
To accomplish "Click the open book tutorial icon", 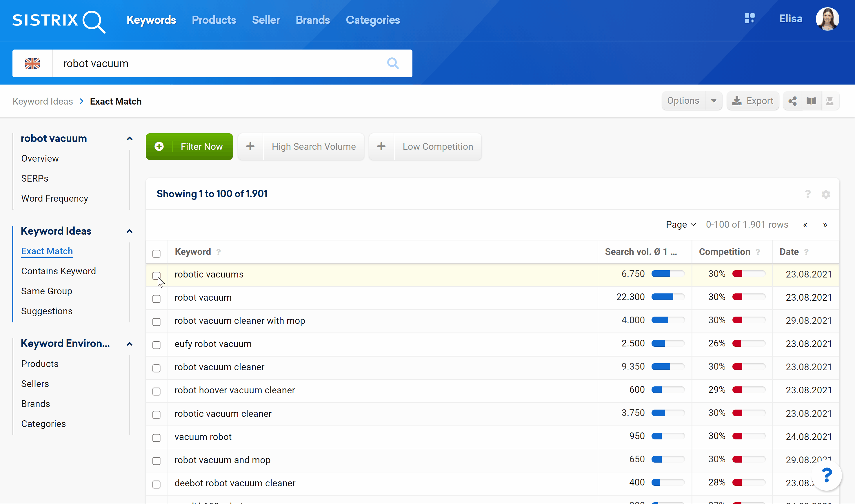I will [x=811, y=101].
